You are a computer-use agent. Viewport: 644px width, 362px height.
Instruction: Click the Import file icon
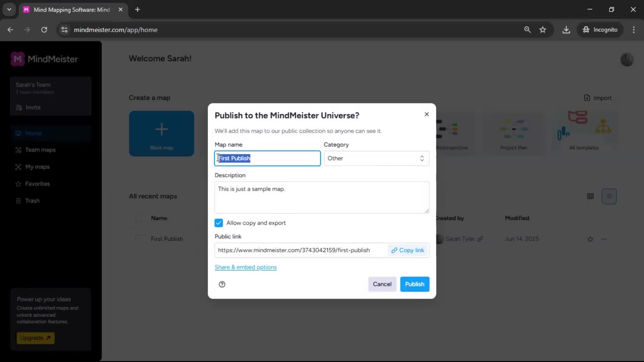point(587,98)
